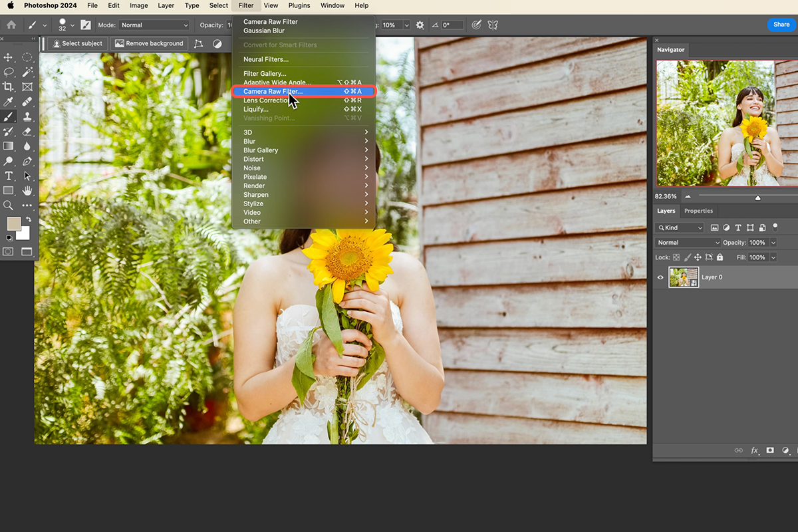Select the Eyedropper tool

pos(9,101)
